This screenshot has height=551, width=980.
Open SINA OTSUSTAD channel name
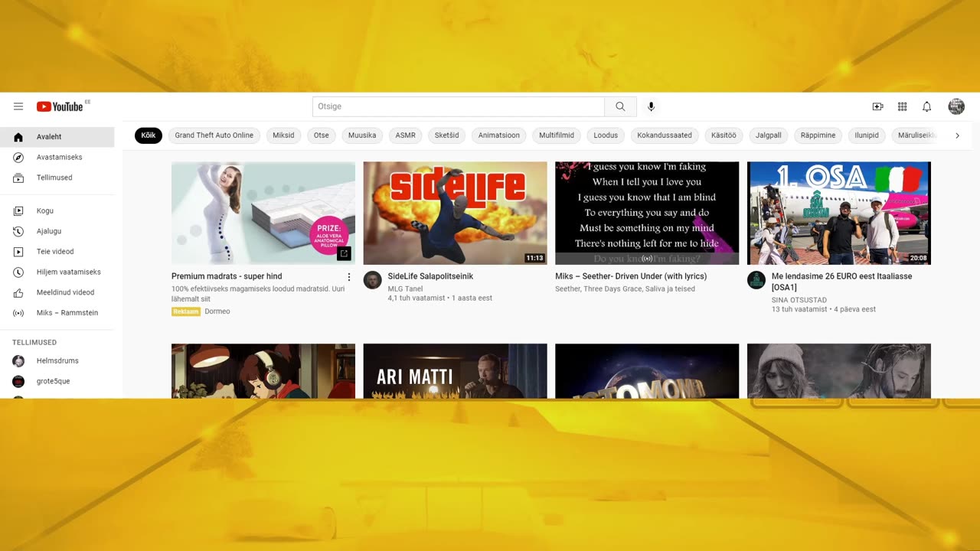[799, 300]
